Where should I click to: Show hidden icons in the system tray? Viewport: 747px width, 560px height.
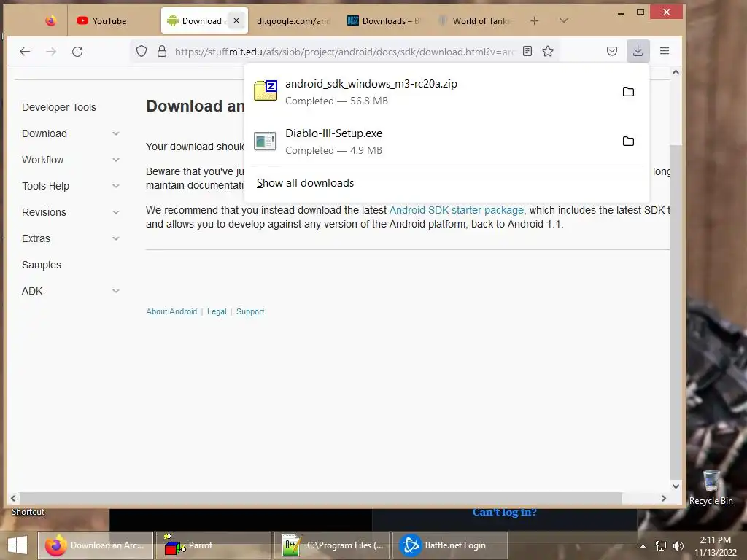click(x=643, y=546)
